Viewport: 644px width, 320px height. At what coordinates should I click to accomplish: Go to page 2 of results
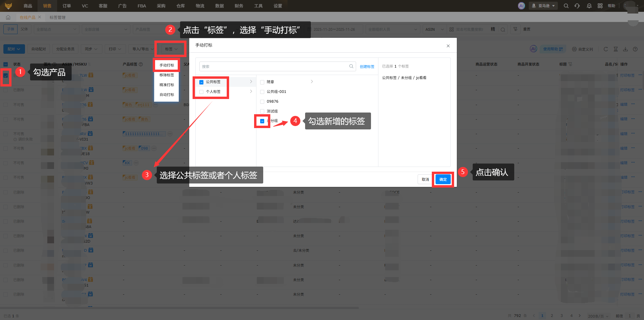click(x=552, y=316)
